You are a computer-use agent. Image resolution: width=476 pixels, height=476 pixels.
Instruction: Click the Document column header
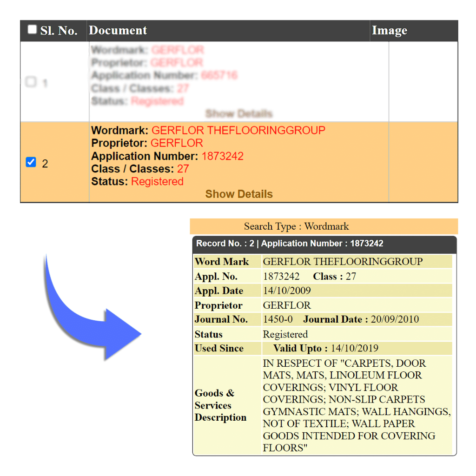[118, 31]
